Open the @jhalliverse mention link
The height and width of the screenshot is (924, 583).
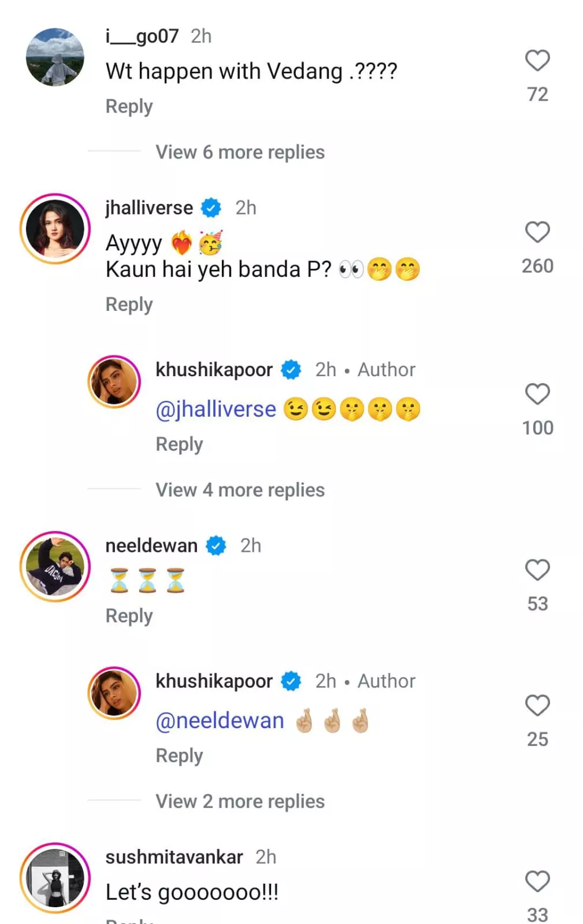(x=216, y=409)
